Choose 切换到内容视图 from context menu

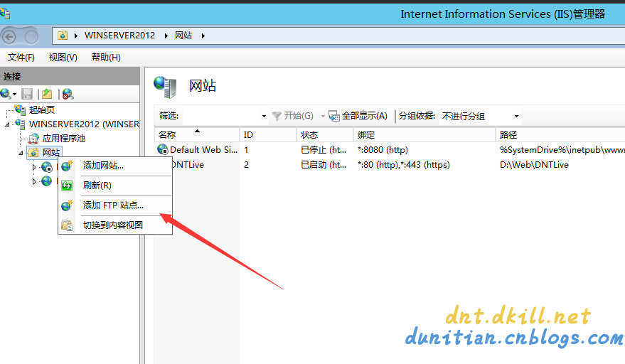[x=115, y=225]
